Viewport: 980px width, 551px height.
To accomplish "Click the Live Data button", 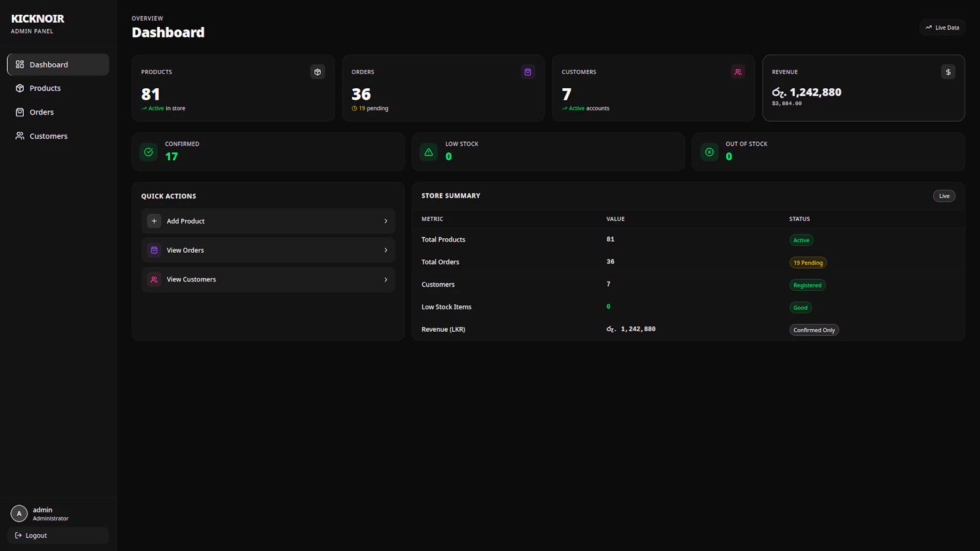I will (942, 28).
